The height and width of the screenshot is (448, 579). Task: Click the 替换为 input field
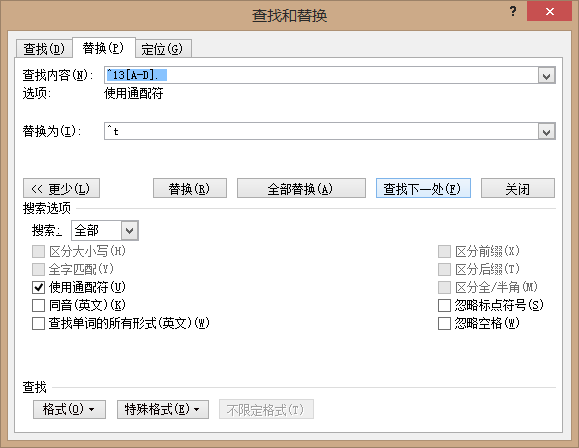(321, 131)
